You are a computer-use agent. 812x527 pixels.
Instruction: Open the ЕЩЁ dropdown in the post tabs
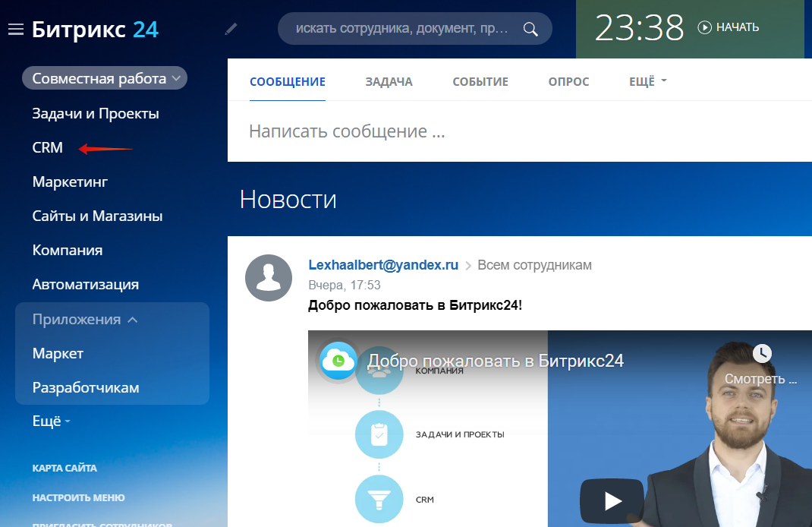pos(648,81)
